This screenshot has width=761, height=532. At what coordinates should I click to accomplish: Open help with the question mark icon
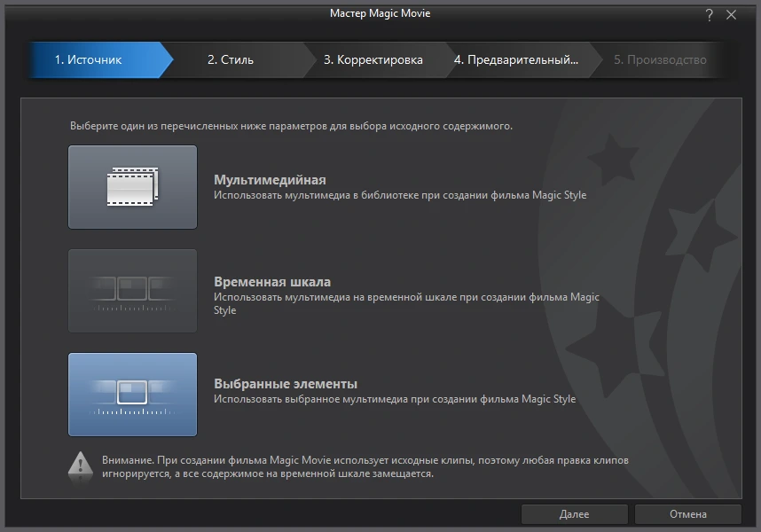pyautogui.click(x=709, y=15)
